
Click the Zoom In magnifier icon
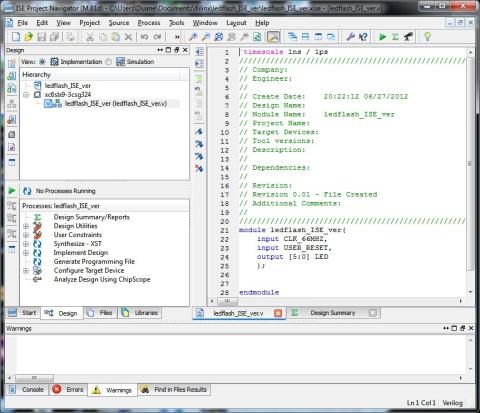(193, 36)
